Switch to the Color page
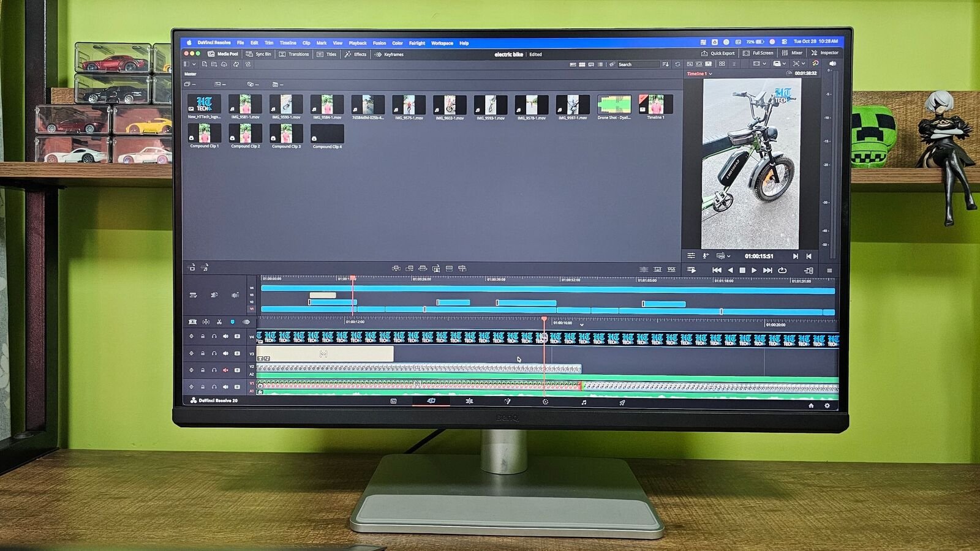 click(x=545, y=400)
